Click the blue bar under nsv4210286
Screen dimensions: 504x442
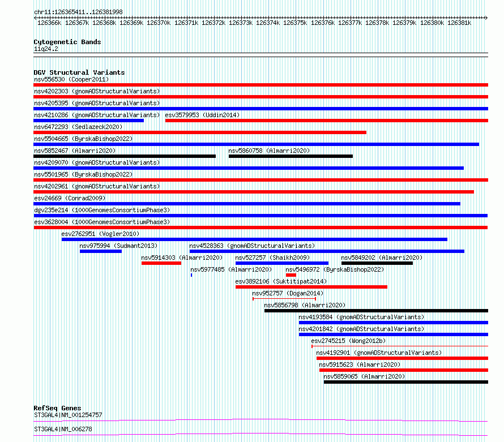click(x=89, y=121)
